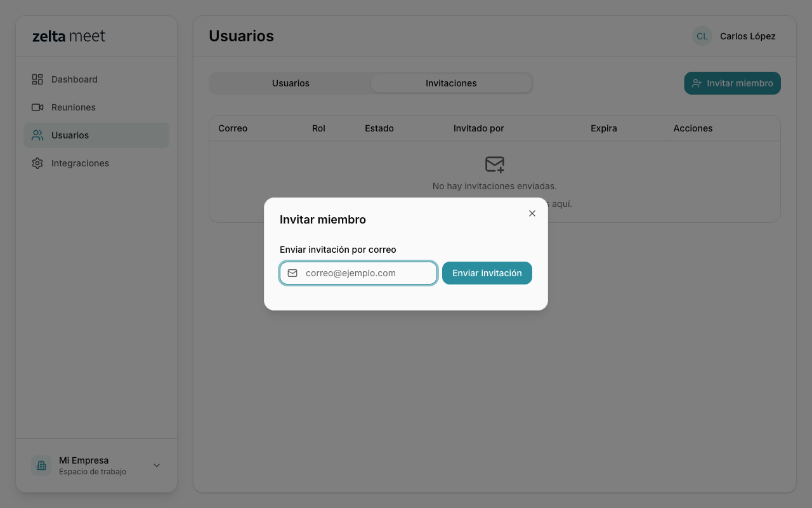
Task: Click the Carlos López user name
Action: tap(747, 36)
